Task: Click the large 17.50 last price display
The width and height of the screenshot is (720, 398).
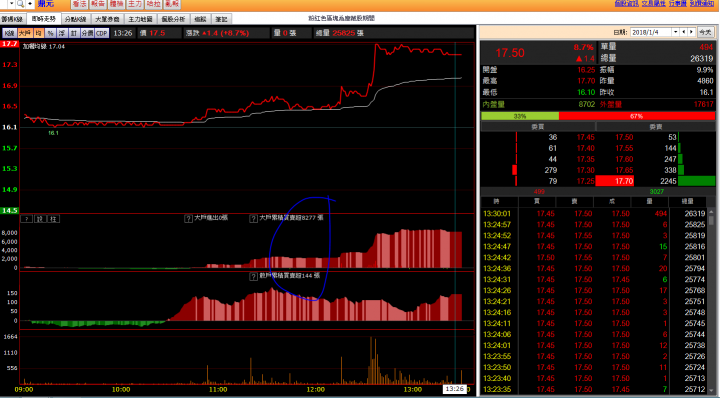Action: [510, 53]
